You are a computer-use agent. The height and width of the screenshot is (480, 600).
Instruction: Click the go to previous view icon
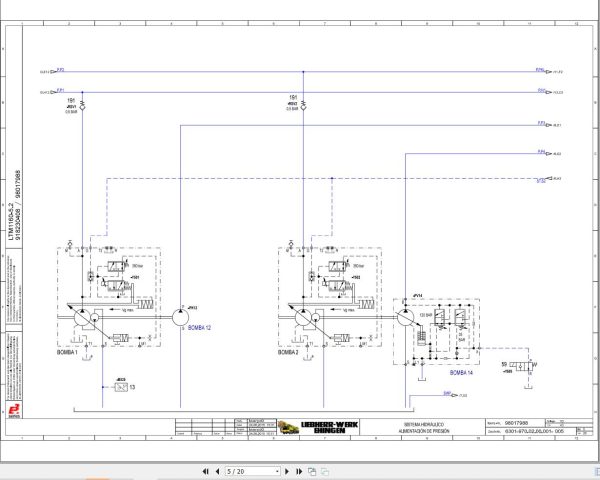[x=312, y=472]
